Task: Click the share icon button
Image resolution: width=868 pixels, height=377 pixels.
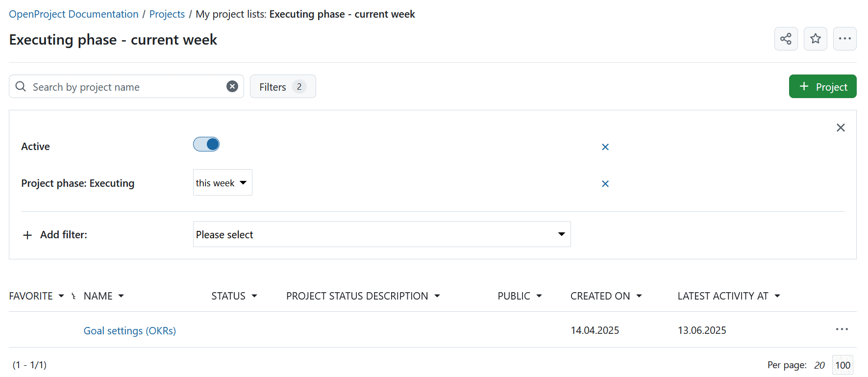Action: click(x=786, y=39)
